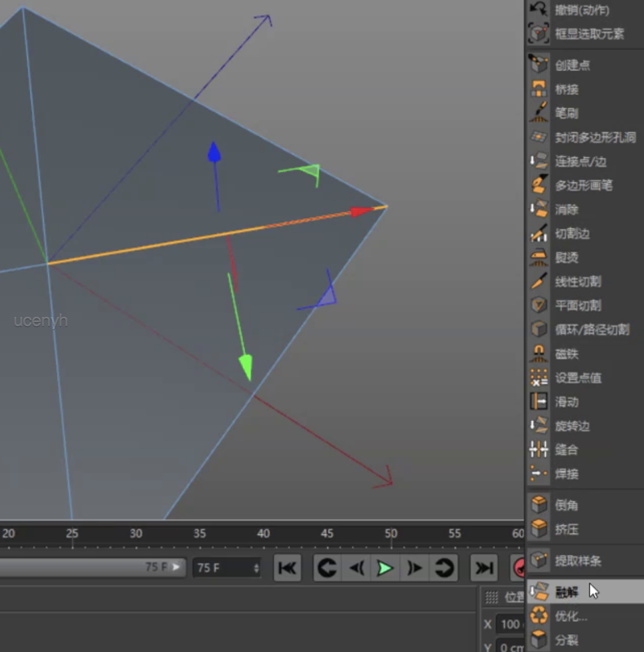
Task: Choose the 消除 dissolve command
Action: coord(585,209)
